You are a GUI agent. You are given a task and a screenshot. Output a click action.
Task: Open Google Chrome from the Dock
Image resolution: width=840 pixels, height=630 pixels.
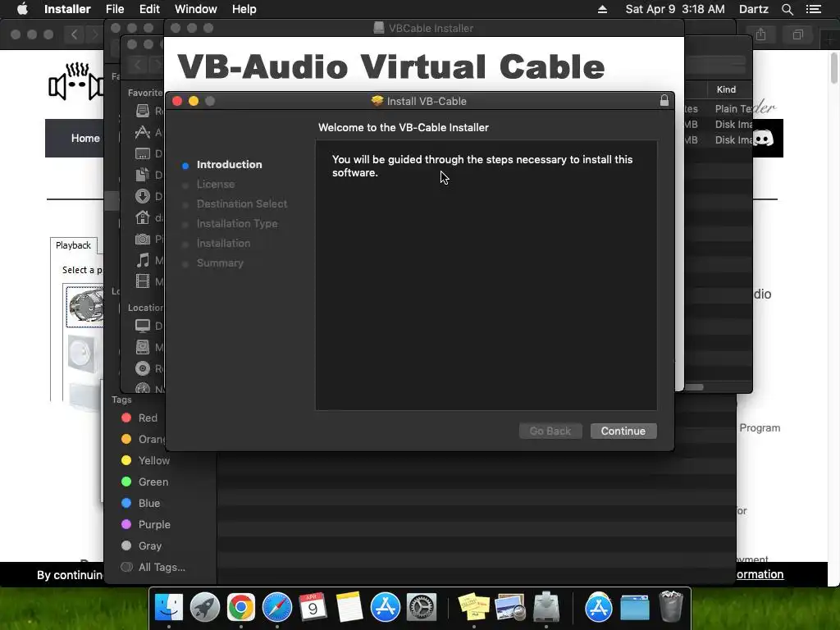(x=240, y=608)
